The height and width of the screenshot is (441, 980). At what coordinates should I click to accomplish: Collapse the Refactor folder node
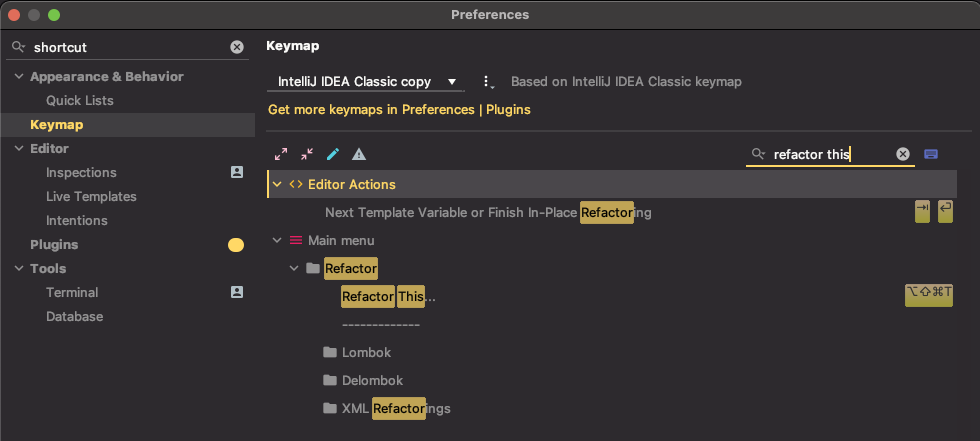294,269
